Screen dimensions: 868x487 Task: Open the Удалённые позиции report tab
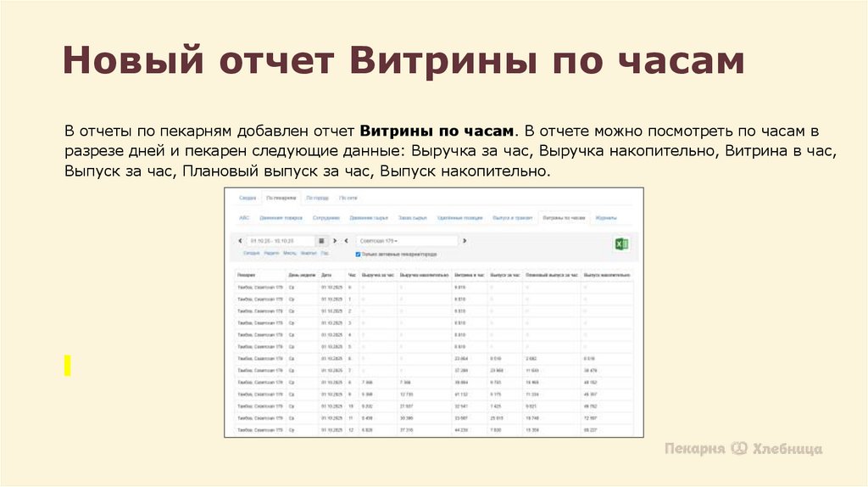pyautogui.click(x=460, y=218)
